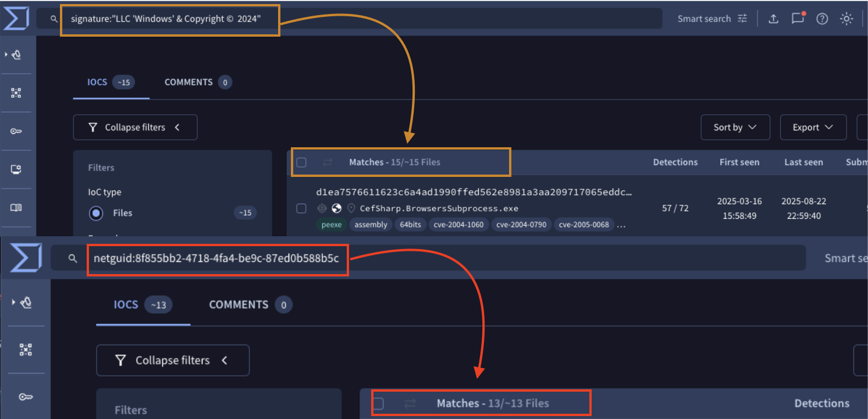Click the chevron on the signature window's Collapse filters

(177, 127)
